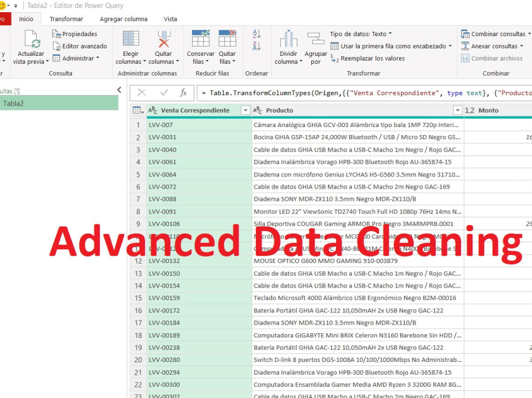Viewport: 532px width, 398px height.
Task: Switch to the Inicio tab
Action: tap(26, 19)
